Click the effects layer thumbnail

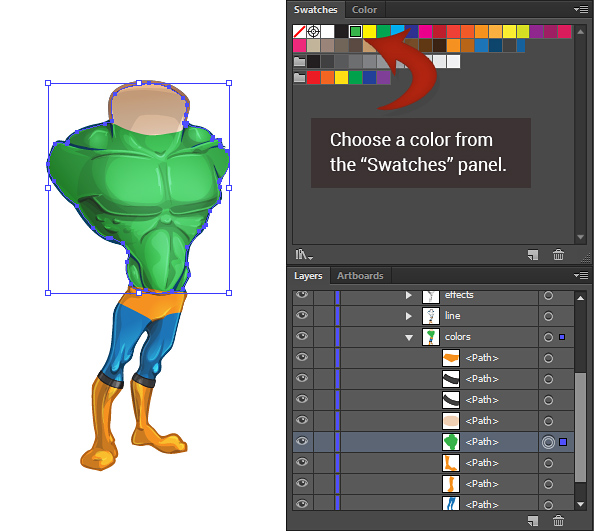431,296
